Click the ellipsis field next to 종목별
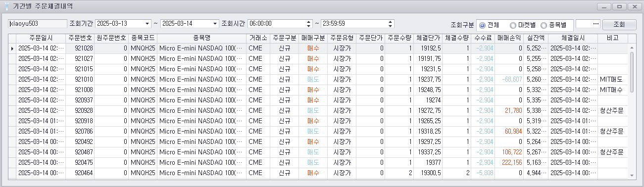Screen dimensions: 644x187 pos(589,24)
